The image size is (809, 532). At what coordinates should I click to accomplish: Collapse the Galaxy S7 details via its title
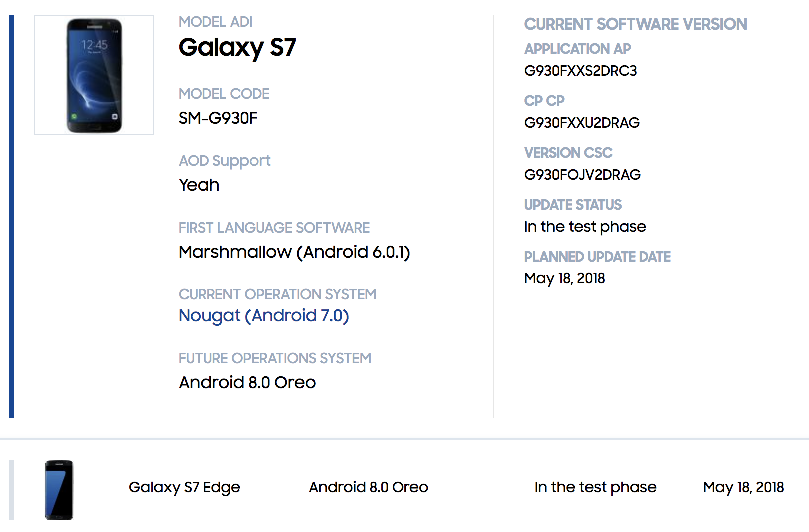237,48
